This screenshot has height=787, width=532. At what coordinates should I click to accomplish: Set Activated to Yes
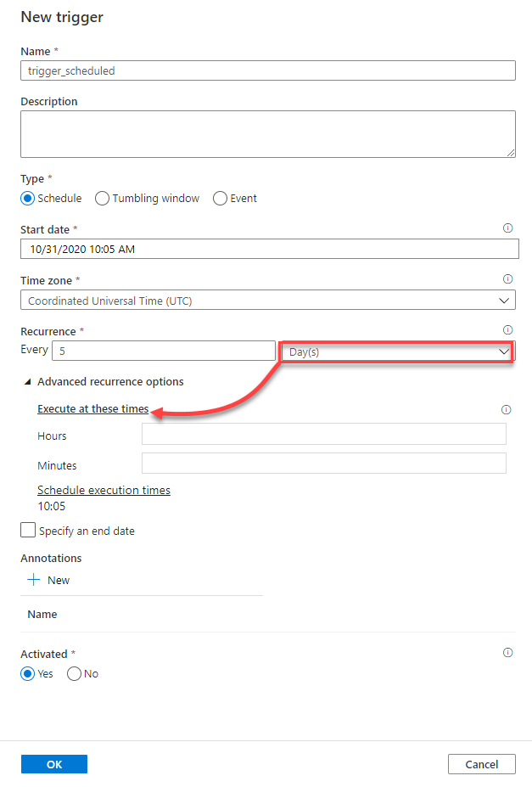(29, 673)
